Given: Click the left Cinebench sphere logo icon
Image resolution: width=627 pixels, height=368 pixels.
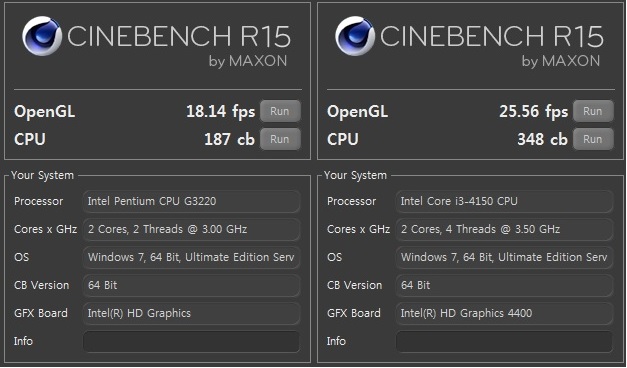Looking at the screenshot, I should (x=42, y=36).
